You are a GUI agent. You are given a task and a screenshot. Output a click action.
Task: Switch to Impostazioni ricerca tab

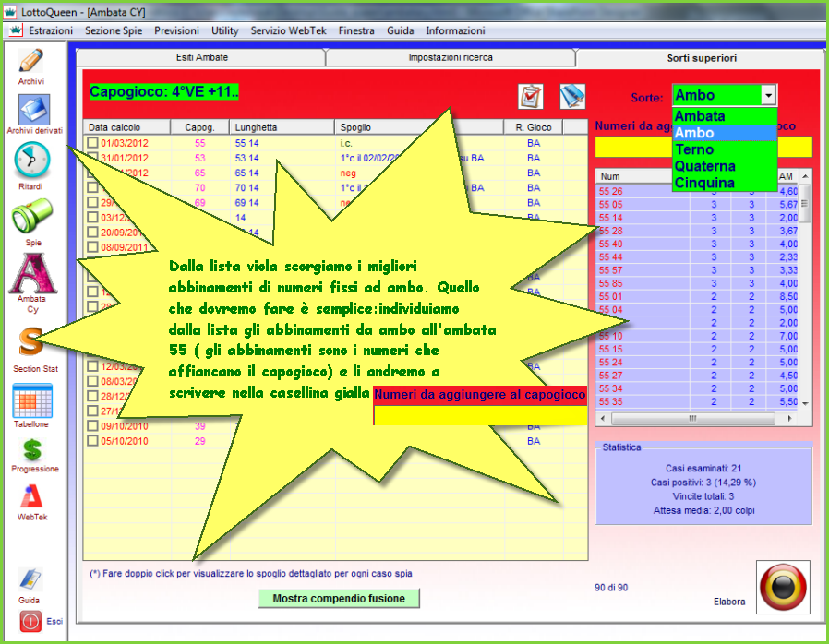(x=451, y=57)
